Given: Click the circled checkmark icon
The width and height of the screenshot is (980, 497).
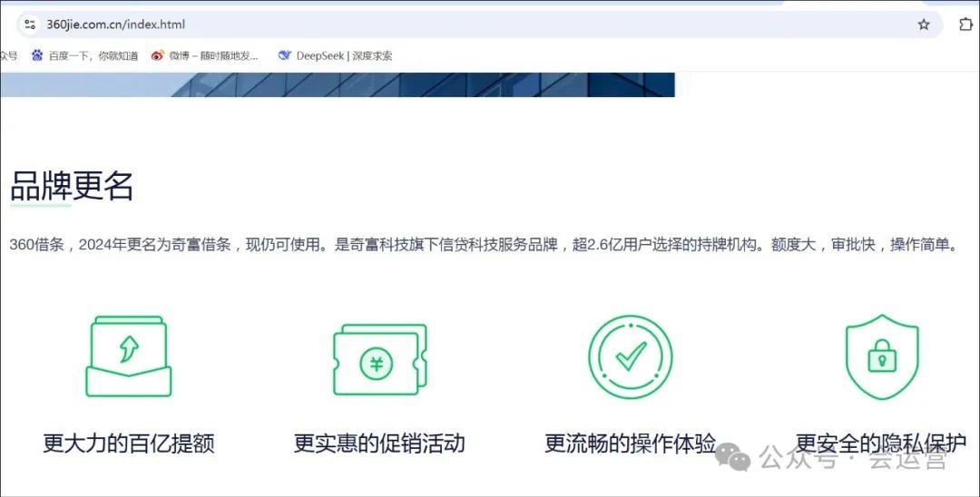Looking at the screenshot, I should tap(630, 356).
